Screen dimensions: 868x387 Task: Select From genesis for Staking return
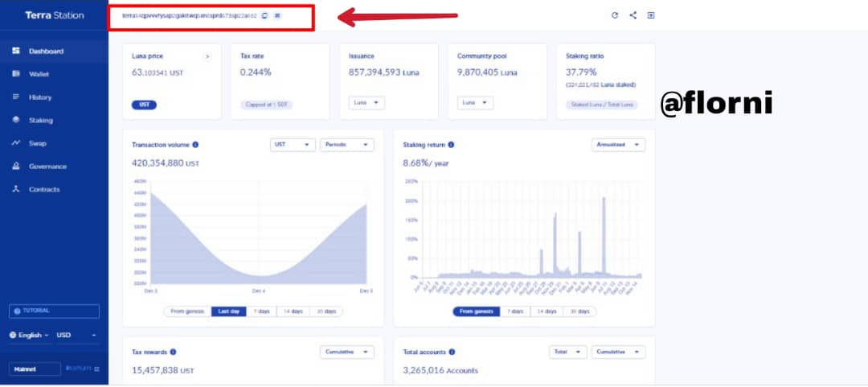pyautogui.click(x=476, y=311)
